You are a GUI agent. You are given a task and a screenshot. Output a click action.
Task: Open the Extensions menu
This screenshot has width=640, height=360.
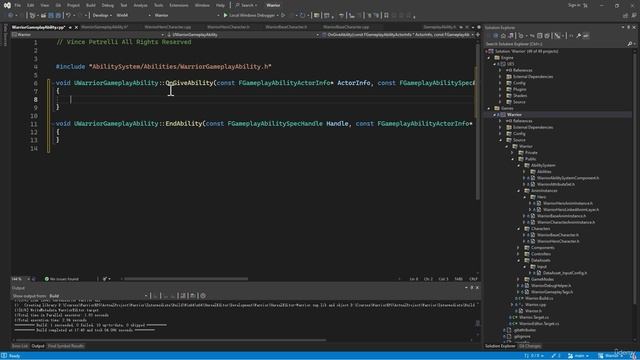tap(179, 5)
